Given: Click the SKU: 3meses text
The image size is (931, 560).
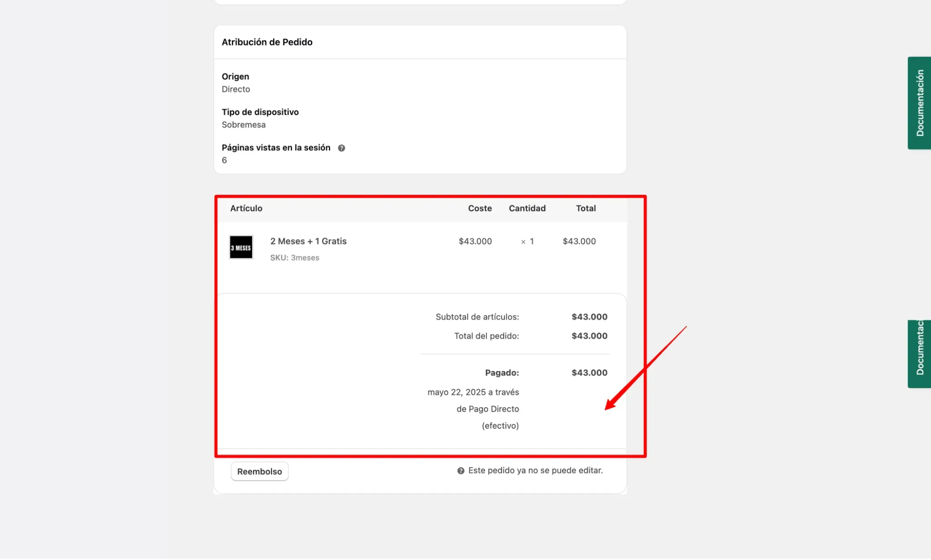Looking at the screenshot, I should 295,258.
